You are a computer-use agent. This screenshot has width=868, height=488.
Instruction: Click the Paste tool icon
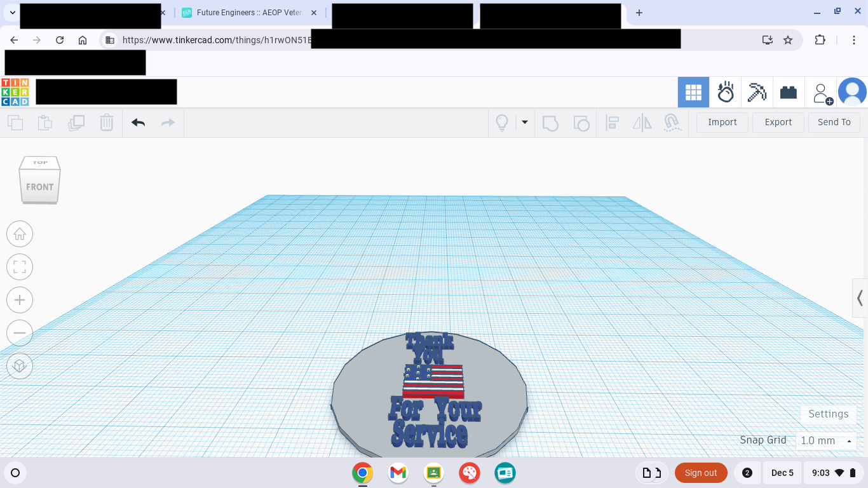click(45, 123)
